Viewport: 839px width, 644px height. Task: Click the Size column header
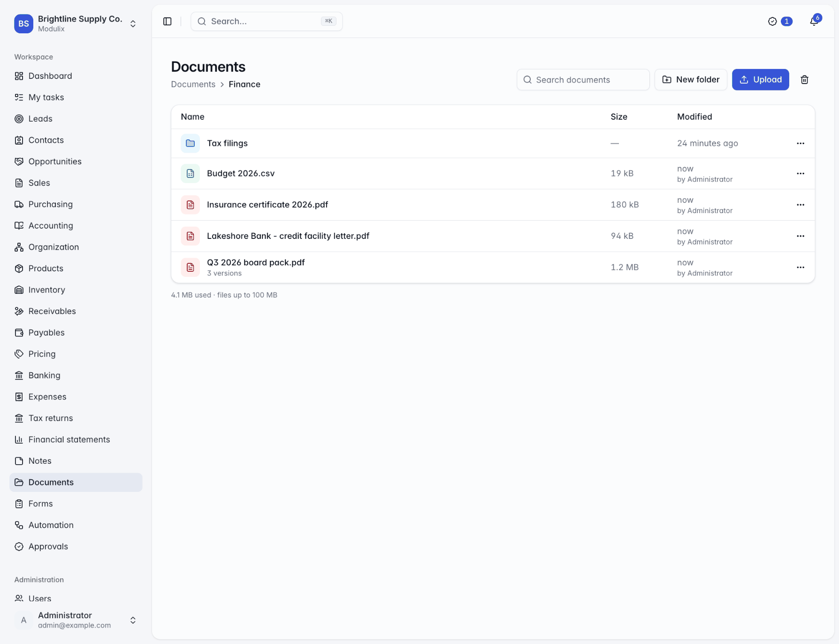coord(619,117)
